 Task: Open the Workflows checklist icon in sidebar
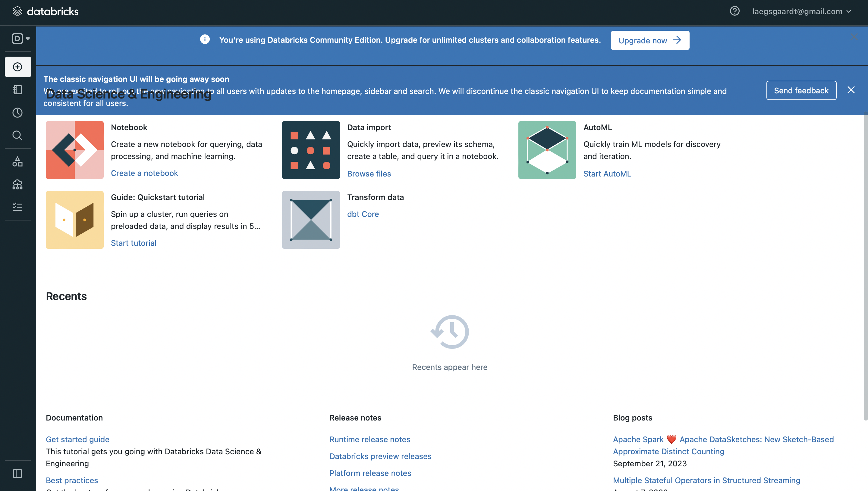(x=17, y=207)
